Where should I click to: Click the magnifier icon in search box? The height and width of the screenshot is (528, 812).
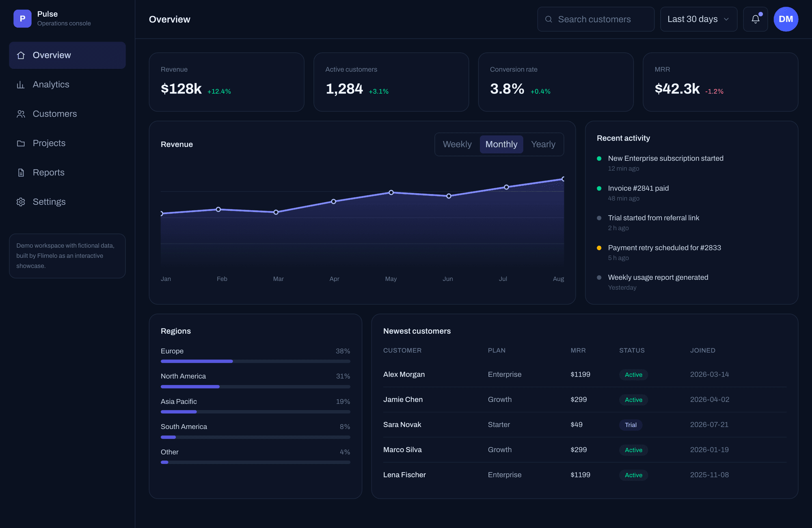click(x=549, y=19)
